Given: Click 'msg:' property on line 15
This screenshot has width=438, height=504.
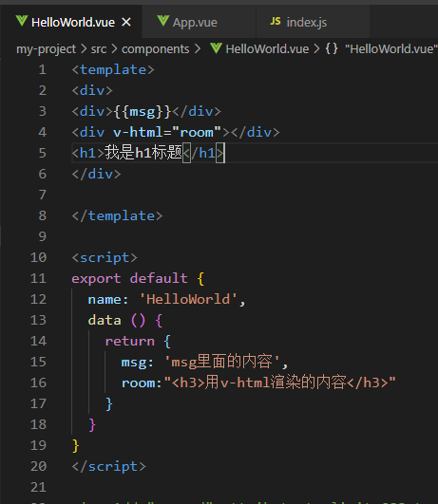Looking at the screenshot, I should [138, 363].
